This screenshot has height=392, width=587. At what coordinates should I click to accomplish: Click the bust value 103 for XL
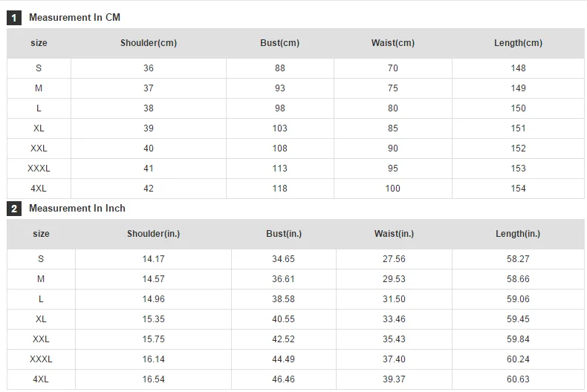coord(280,128)
